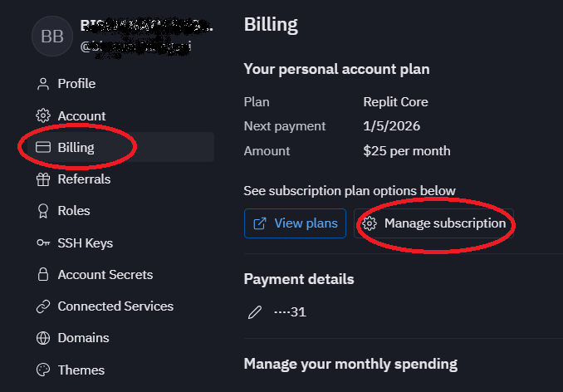Screen dimensions: 563x392
Task: Open the Profile settings page
Action: [x=76, y=84]
